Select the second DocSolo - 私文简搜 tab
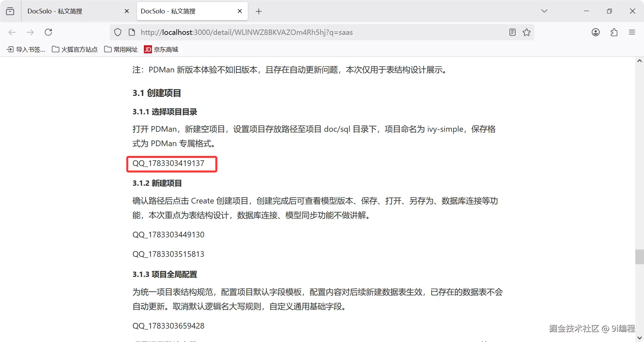The width and height of the screenshot is (644, 342). click(x=192, y=11)
